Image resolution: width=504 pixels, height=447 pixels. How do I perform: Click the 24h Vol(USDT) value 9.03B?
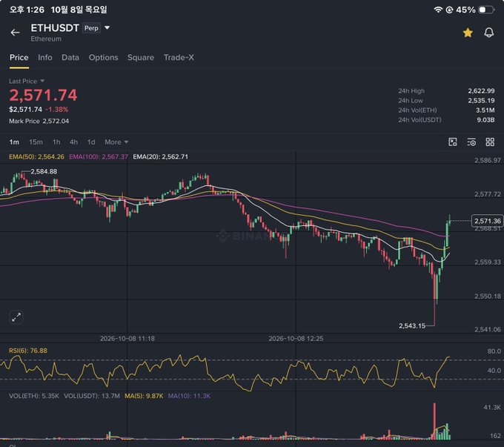pos(485,120)
